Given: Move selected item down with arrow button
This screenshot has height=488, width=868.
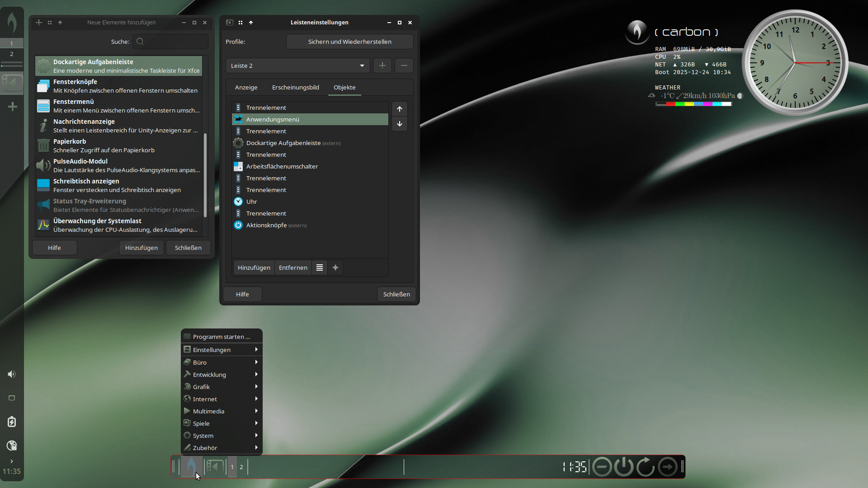Looking at the screenshot, I should (x=400, y=124).
